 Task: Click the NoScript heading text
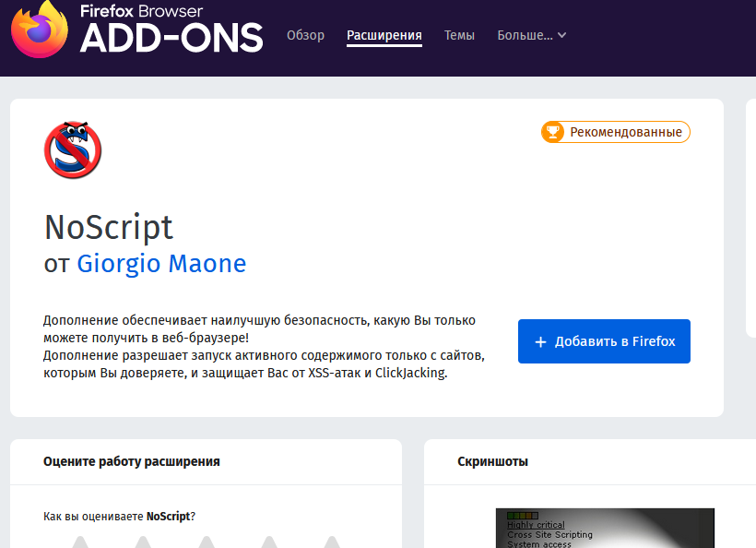coord(109,227)
